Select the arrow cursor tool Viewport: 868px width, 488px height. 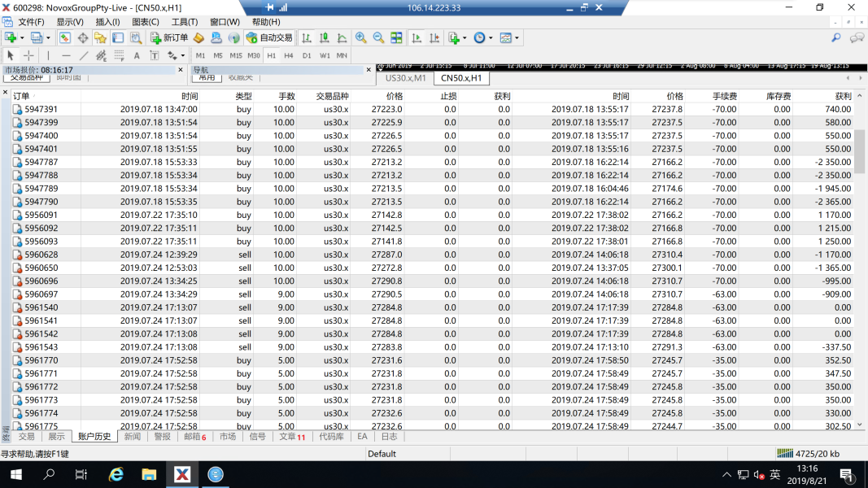click(11, 55)
